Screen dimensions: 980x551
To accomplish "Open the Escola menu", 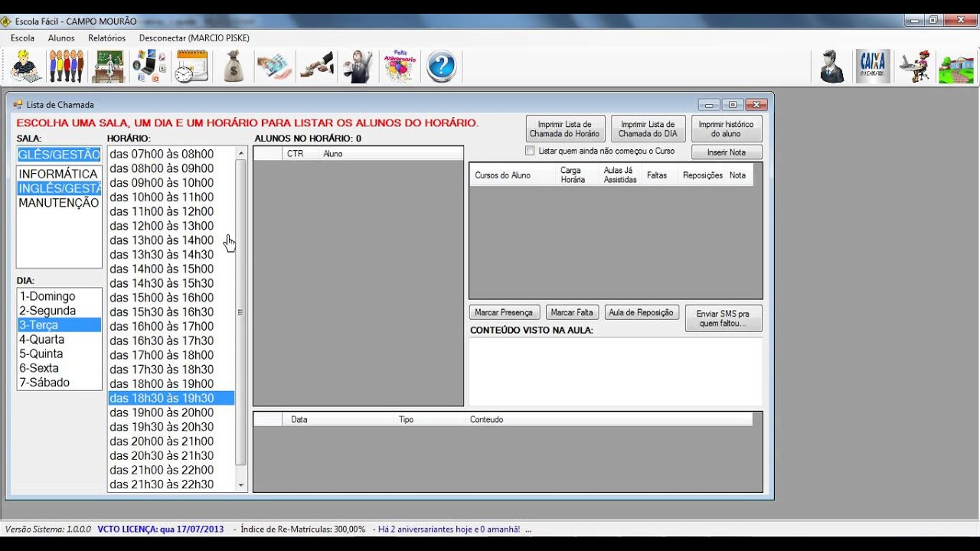I will 23,37.
